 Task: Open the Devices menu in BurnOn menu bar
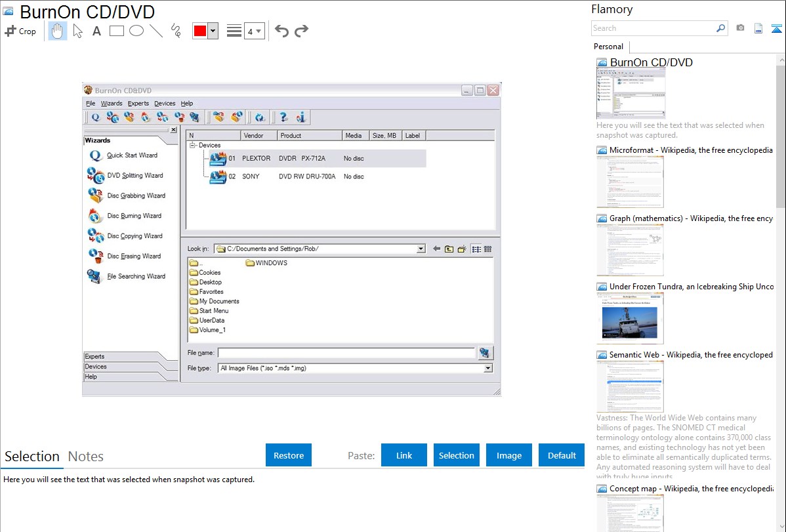[165, 103]
